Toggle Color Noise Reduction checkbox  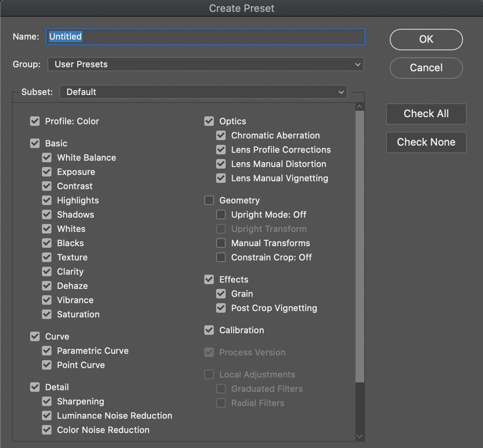pos(47,430)
